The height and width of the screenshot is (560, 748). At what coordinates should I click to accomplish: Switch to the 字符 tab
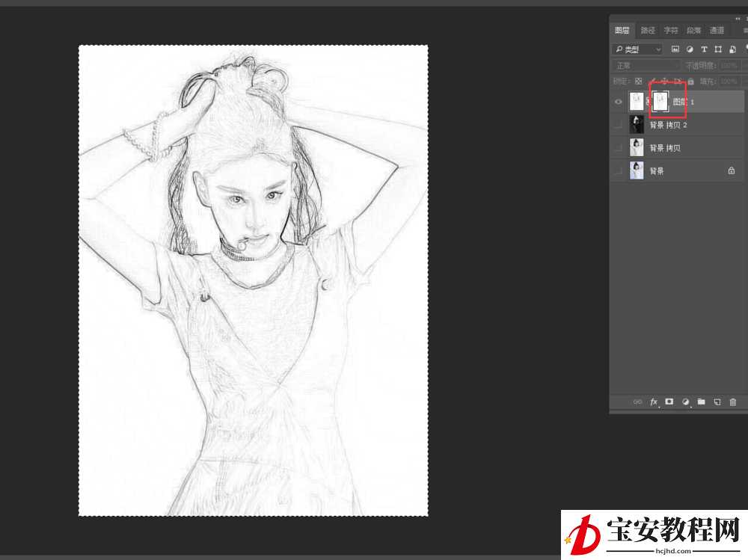coord(671,30)
